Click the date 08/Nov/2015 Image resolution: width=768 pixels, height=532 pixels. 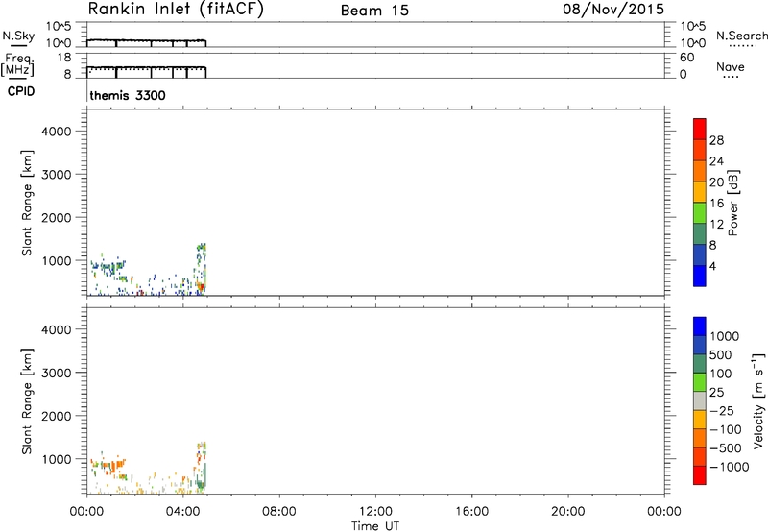tap(613, 9)
